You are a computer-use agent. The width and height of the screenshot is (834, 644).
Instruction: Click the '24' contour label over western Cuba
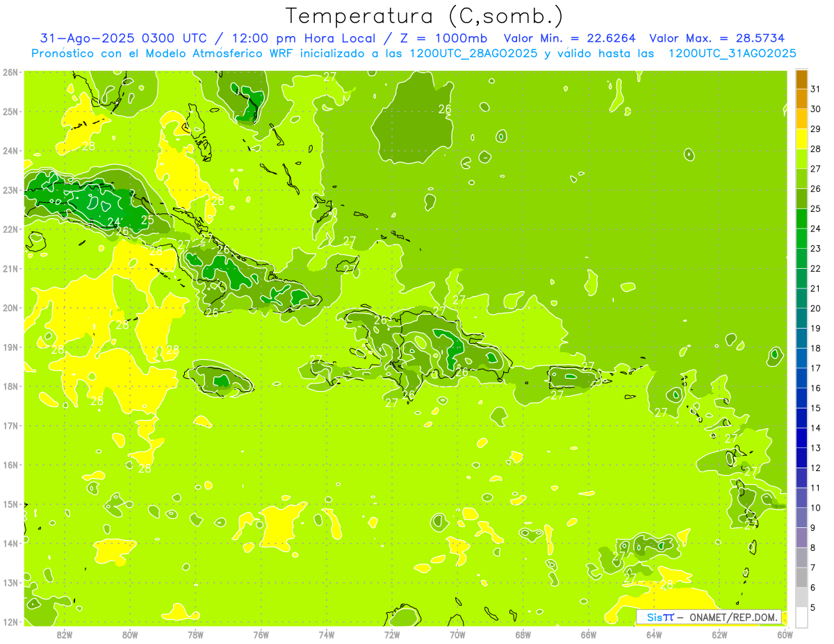[x=113, y=222]
